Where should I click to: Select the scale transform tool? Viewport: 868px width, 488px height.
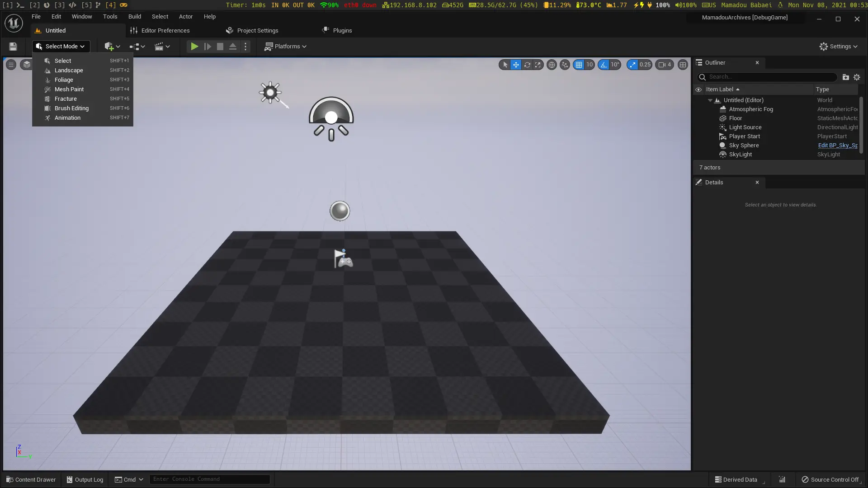click(x=538, y=65)
